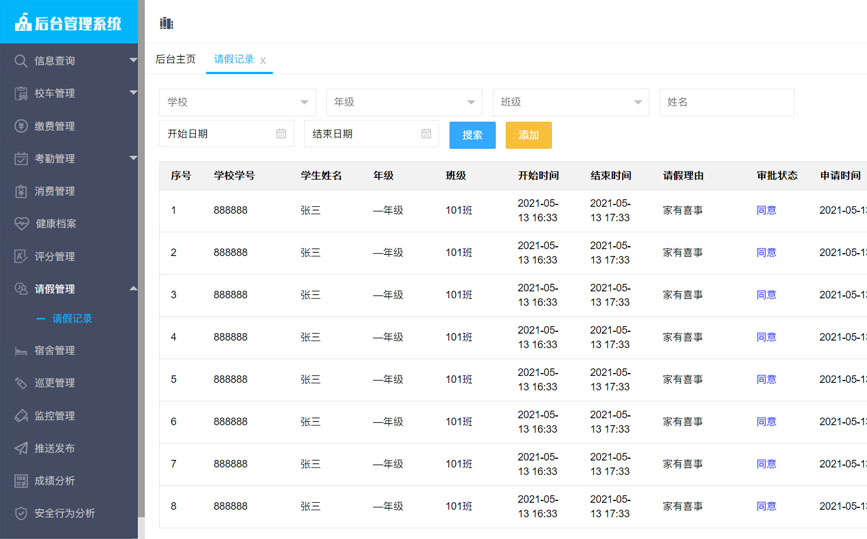
Task: Click 同意 link in row 1
Action: (766, 210)
